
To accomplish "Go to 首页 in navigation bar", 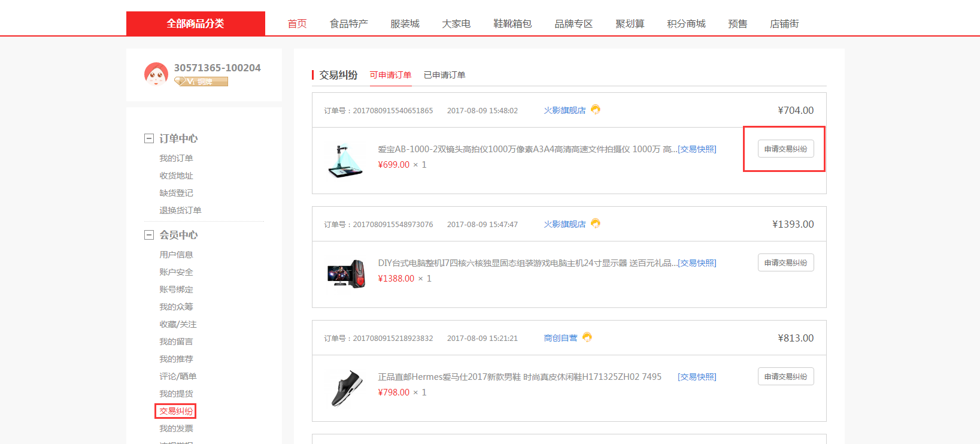I will (297, 24).
